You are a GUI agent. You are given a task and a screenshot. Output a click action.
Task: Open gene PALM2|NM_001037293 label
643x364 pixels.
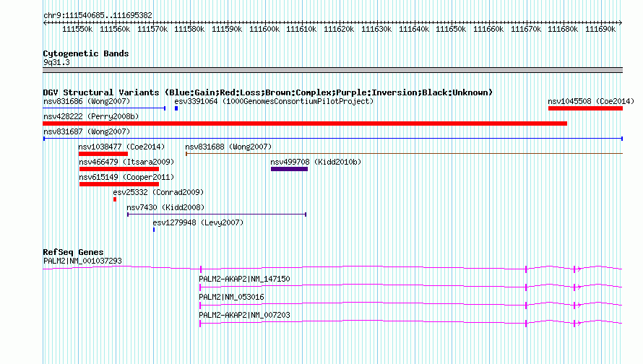82,261
